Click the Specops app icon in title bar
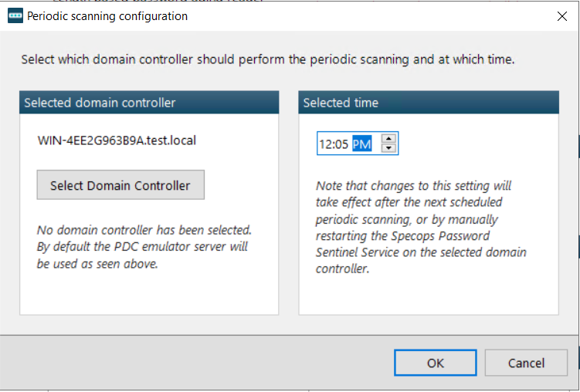580x392 pixels. pos(15,16)
